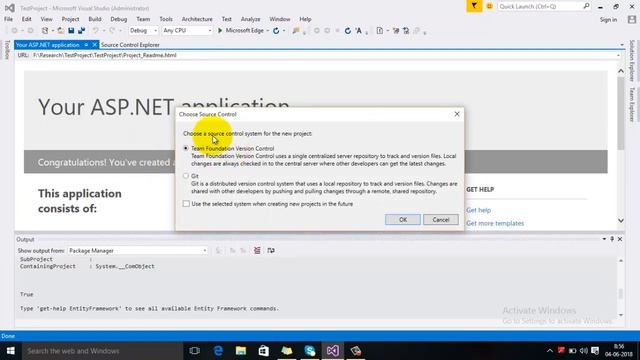Viewport: 640px width, 360px height.
Task: Click the circular refresh icon left of 'A'
Action: [x=348, y=31]
